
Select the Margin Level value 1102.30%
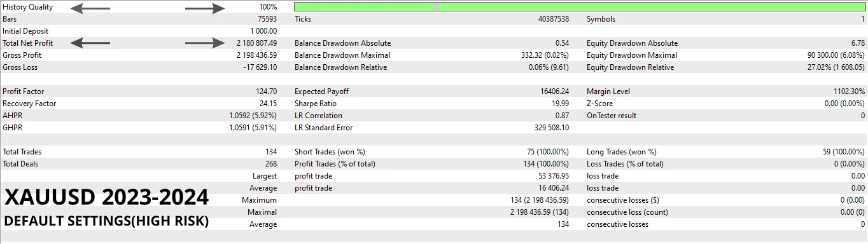pyautogui.click(x=850, y=91)
